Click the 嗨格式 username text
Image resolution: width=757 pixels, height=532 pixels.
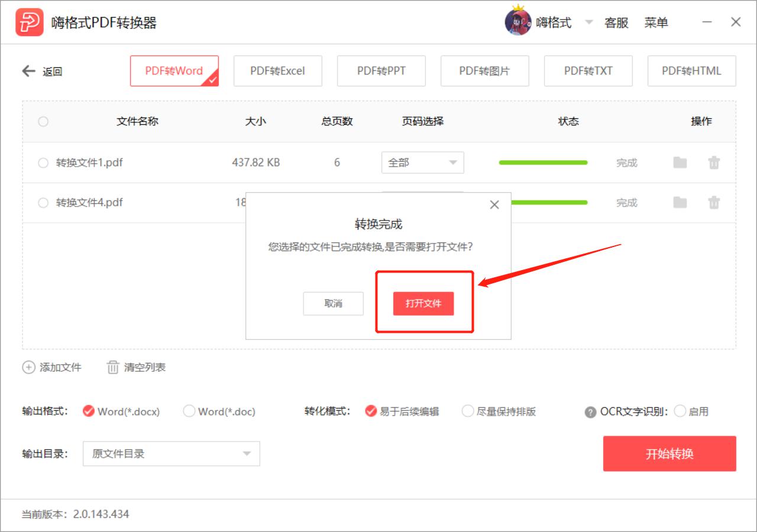[554, 22]
